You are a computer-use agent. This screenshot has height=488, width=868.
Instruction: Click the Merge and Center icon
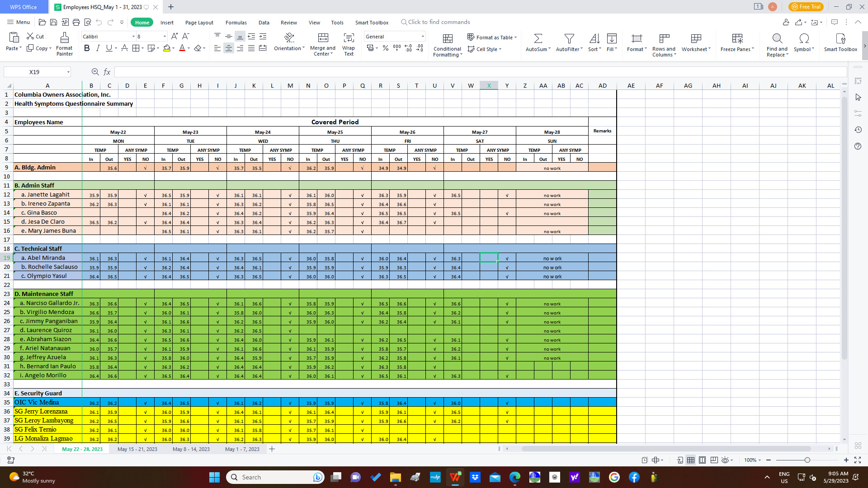pos(323,38)
